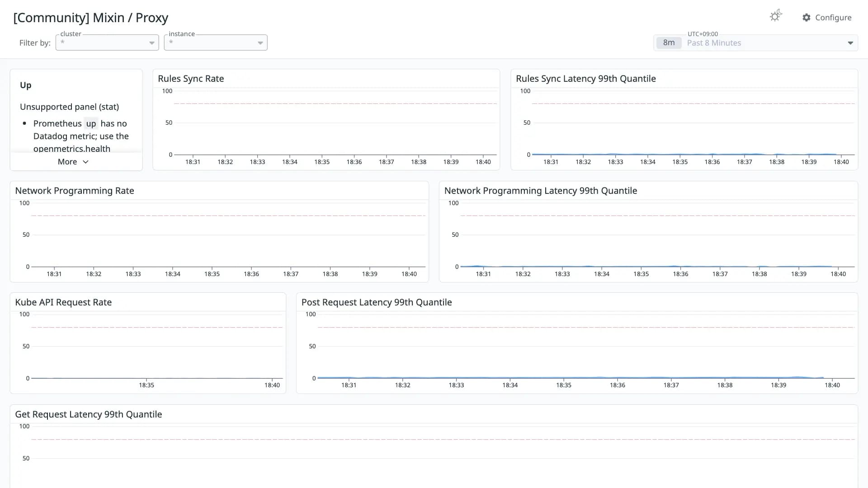Click the chevron next to More
This screenshot has width=868, height=488.
point(85,162)
